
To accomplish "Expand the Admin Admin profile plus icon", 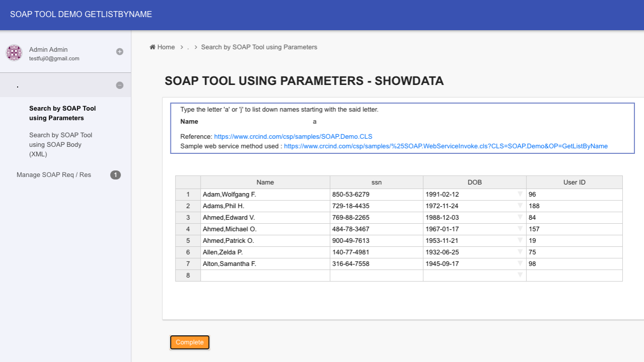I will 120,51.
